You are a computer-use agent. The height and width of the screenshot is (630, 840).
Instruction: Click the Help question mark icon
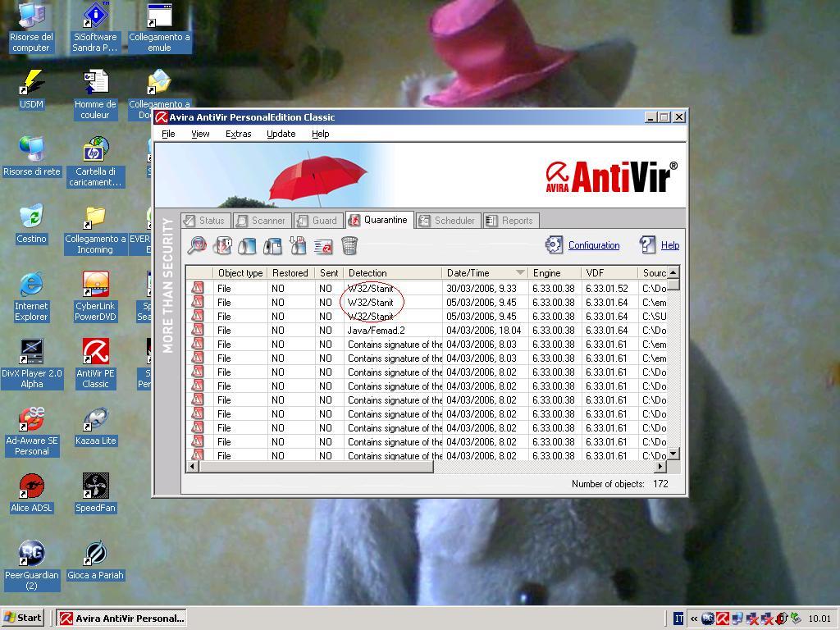click(647, 244)
